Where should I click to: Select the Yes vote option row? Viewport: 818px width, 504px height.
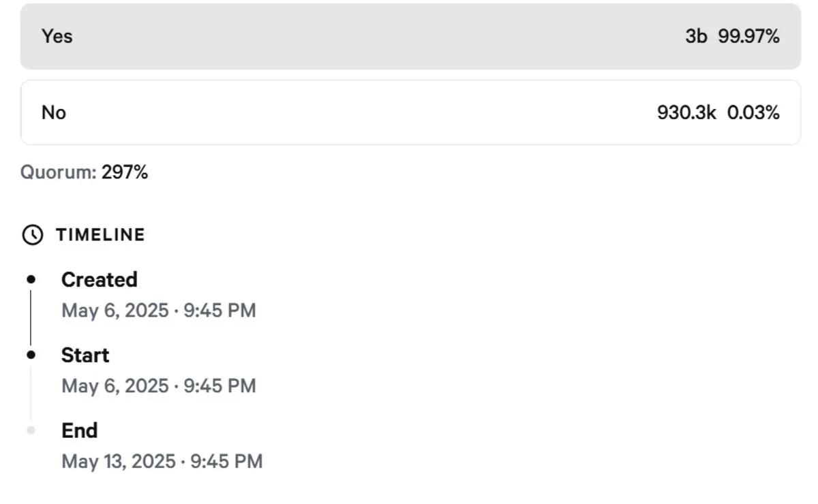coord(410,36)
